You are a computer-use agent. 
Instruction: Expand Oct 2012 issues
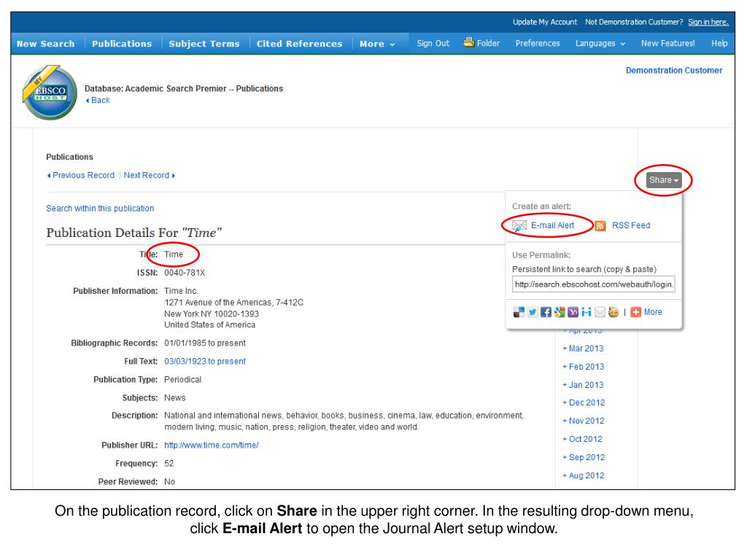(x=582, y=439)
